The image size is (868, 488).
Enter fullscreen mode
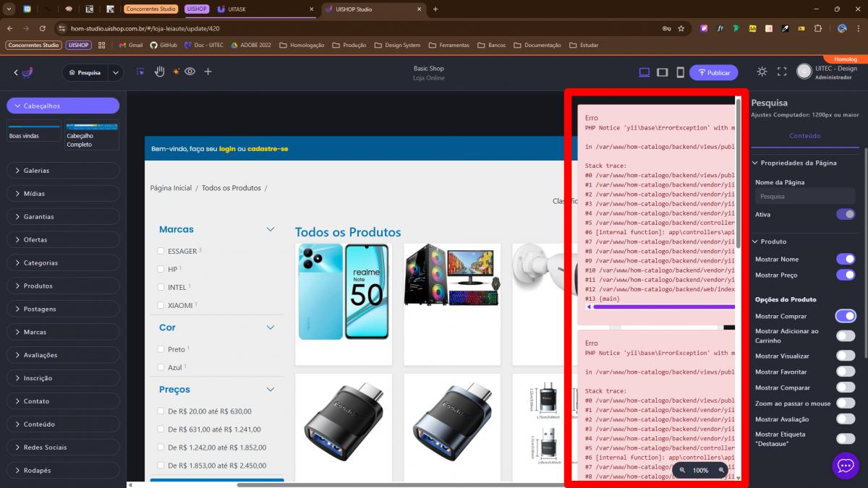(x=781, y=72)
